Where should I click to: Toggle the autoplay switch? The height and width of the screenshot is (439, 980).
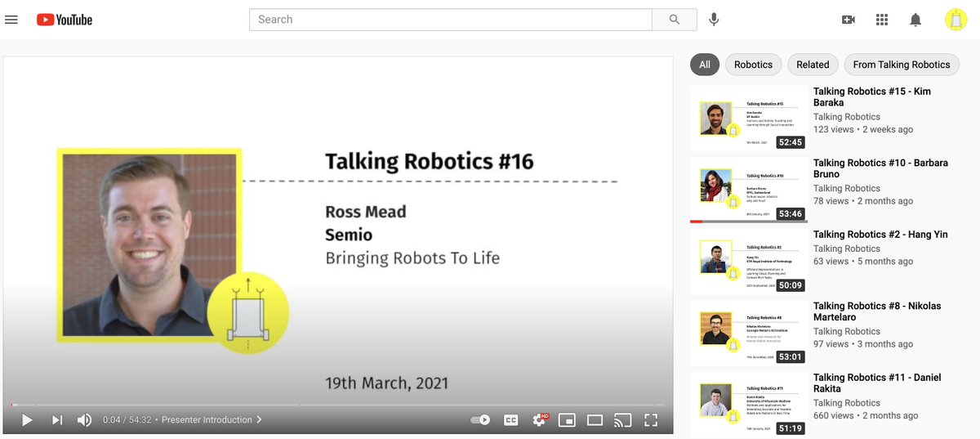coord(480,420)
